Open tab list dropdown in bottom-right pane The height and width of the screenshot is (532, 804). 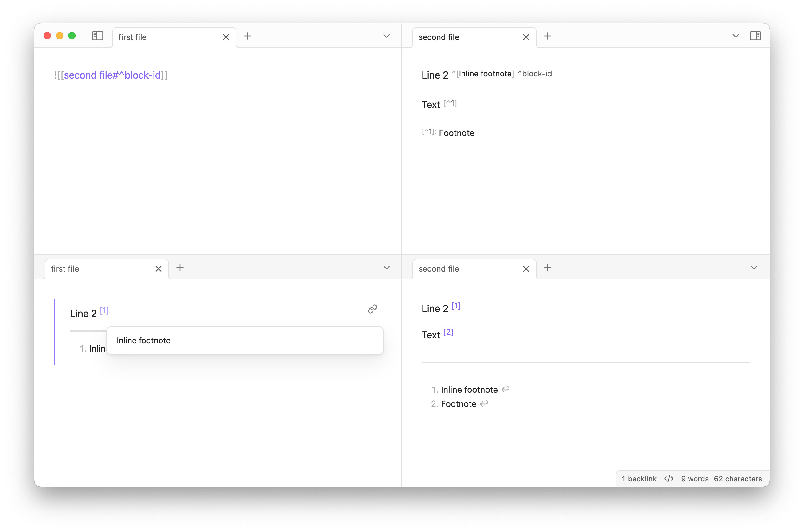(754, 268)
